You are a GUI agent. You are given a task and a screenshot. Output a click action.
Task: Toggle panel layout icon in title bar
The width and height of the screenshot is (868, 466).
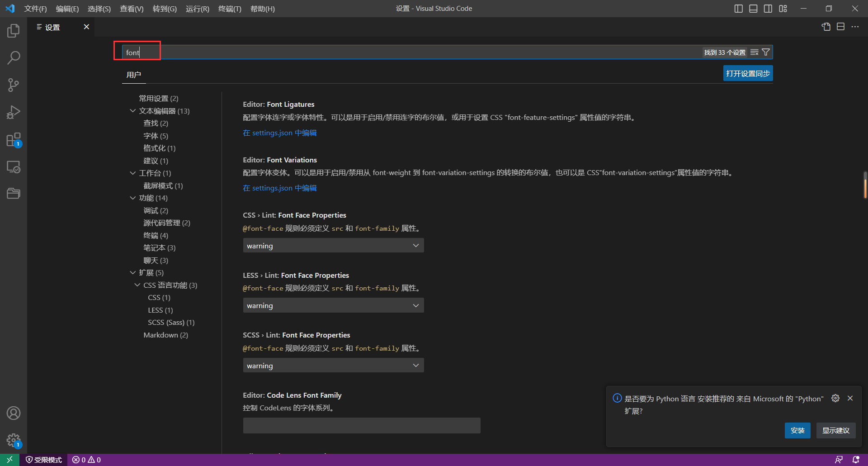(x=753, y=9)
